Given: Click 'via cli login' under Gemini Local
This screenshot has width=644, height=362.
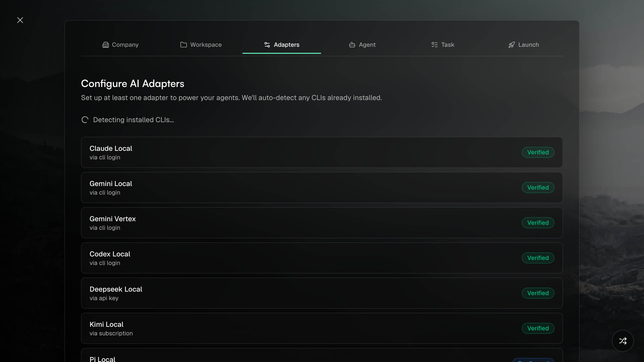Looking at the screenshot, I should point(105,193).
